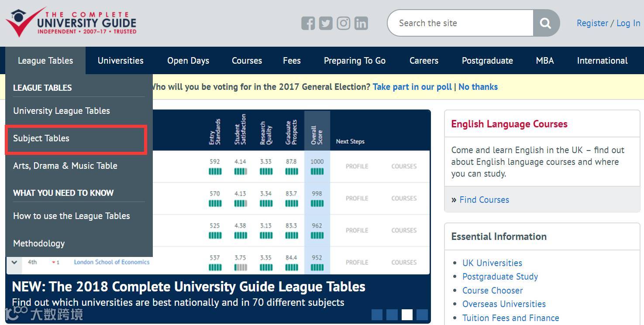The width and height of the screenshot is (644, 325).
Task: Follow the Take part in our poll link
Action: (412, 87)
